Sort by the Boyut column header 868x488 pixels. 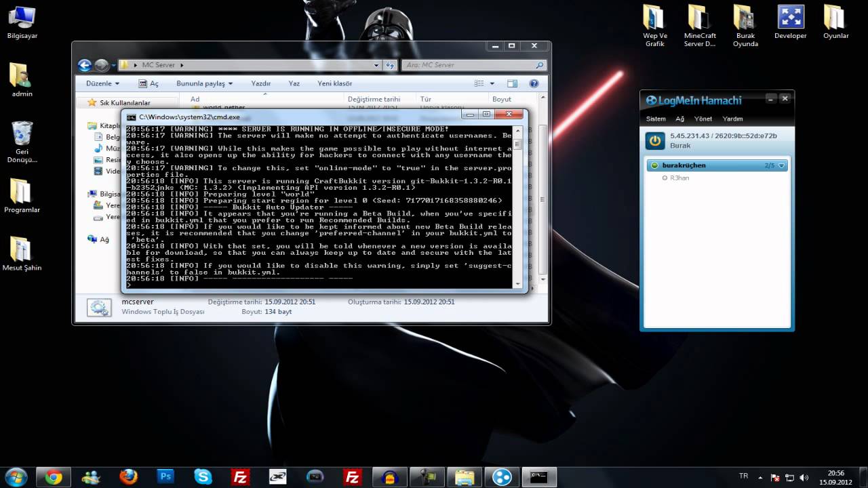pyautogui.click(x=502, y=99)
